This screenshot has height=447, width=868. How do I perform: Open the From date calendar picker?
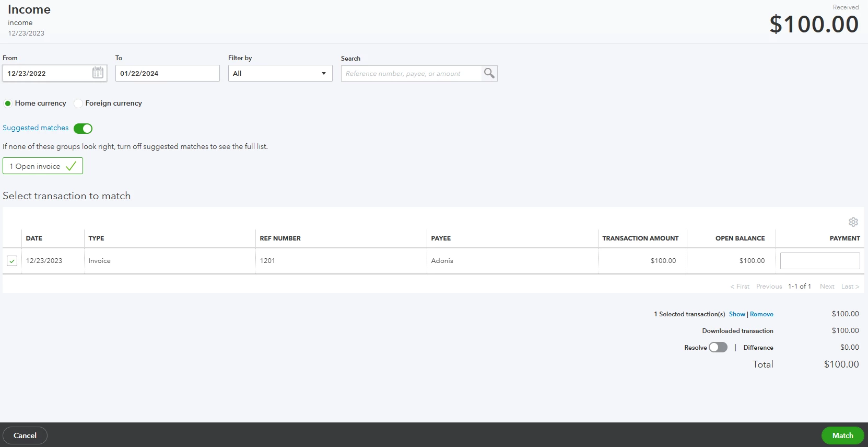(98, 73)
